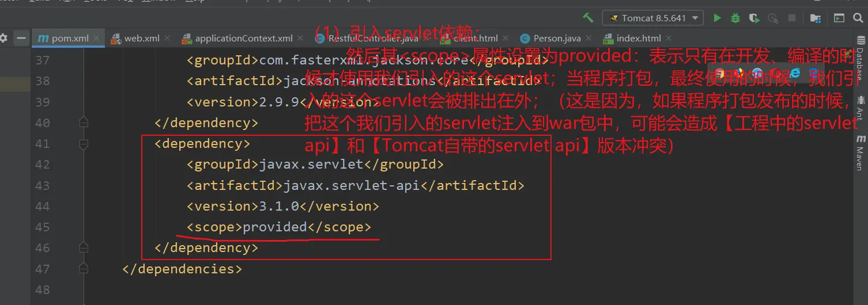This screenshot has height=305, width=868.
Task: Close the applicationContext.xml tab
Action: coord(301,39)
